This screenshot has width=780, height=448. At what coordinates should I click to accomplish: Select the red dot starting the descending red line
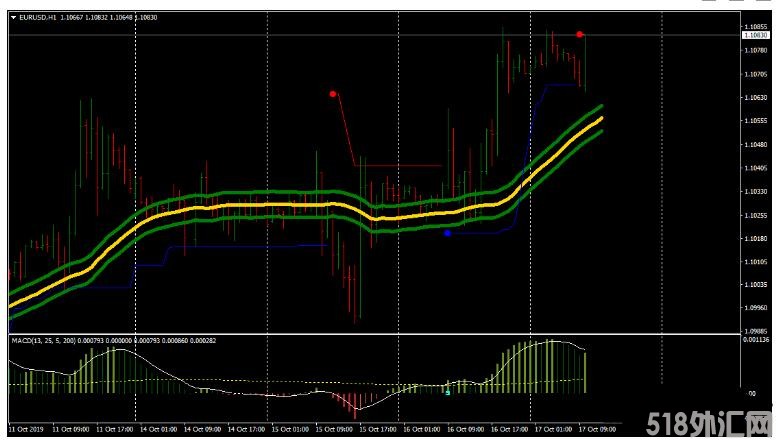(333, 93)
